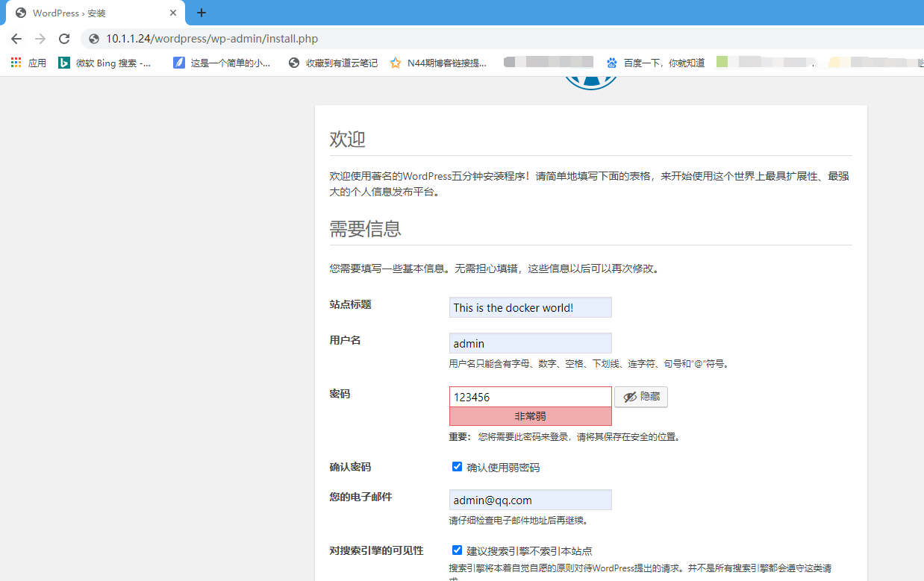The height and width of the screenshot is (581, 924).
Task: Edit the 您的电子邮件 field
Action: [x=531, y=500]
